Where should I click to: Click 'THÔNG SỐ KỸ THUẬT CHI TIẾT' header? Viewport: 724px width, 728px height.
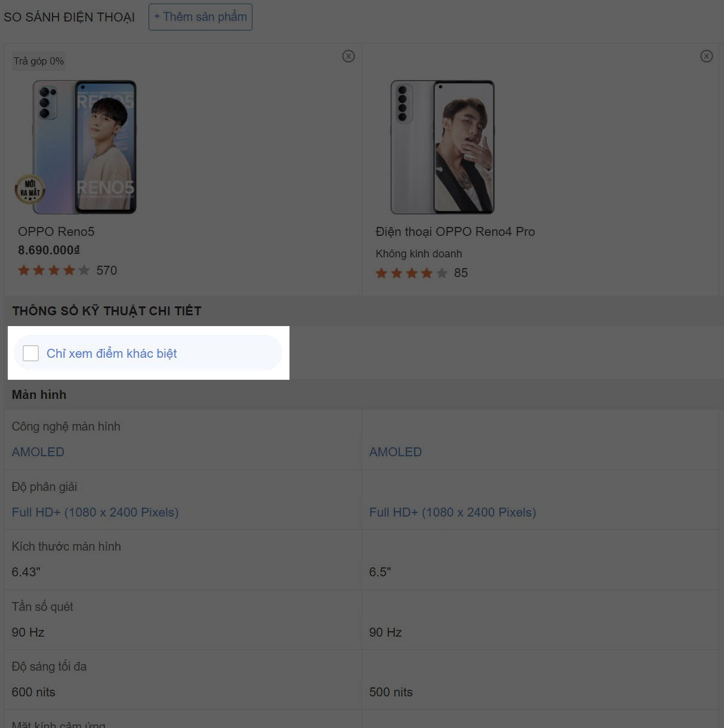point(107,311)
